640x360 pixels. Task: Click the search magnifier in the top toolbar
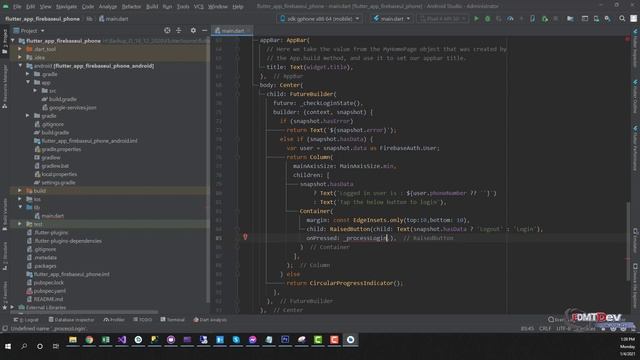(622, 19)
